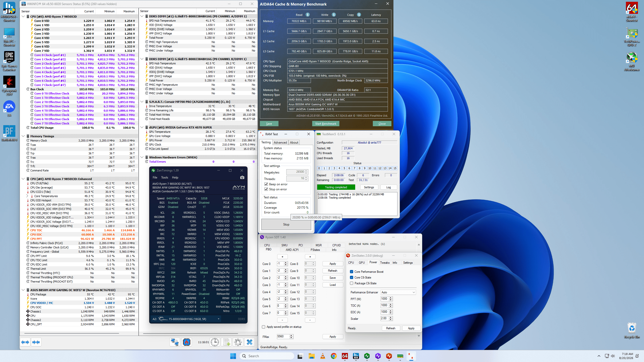Select the Battlefield 6 desktop icon
The image size is (644, 362).
pyautogui.click(x=9, y=133)
